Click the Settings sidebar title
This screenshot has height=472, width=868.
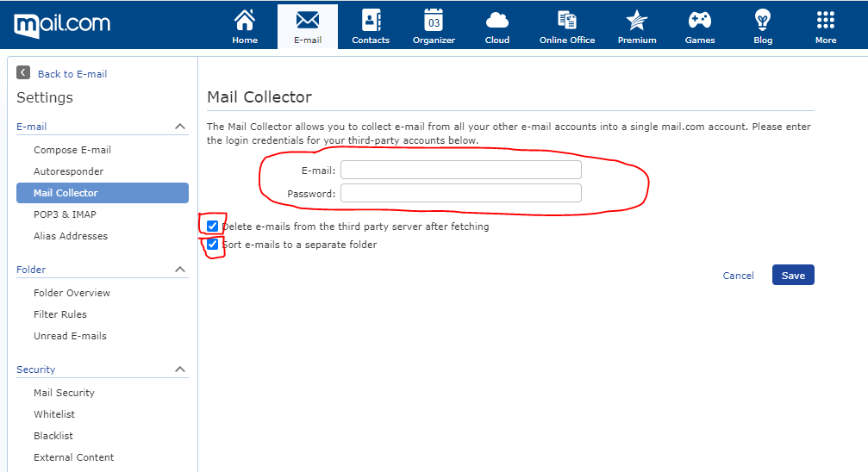(x=45, y=97)
